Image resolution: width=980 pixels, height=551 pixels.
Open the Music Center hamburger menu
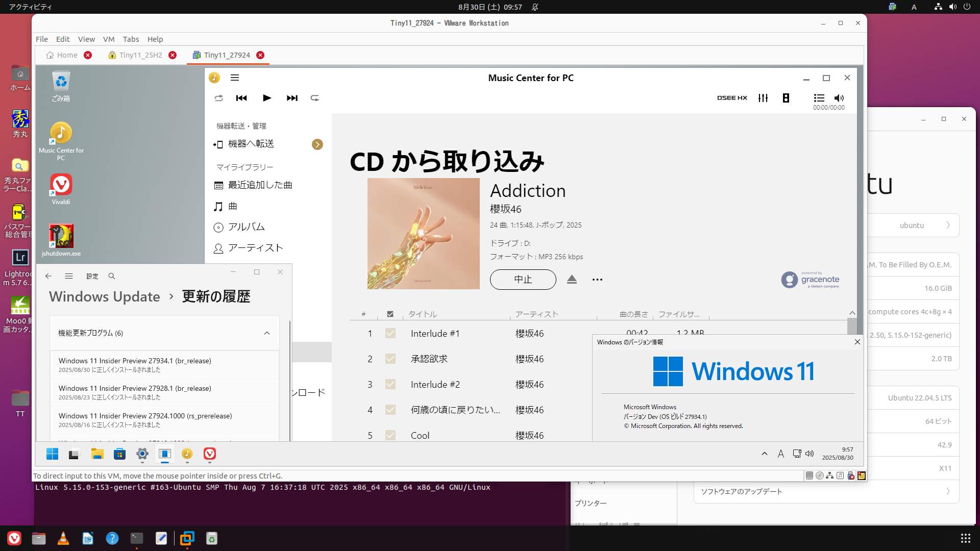click(235, 78)
